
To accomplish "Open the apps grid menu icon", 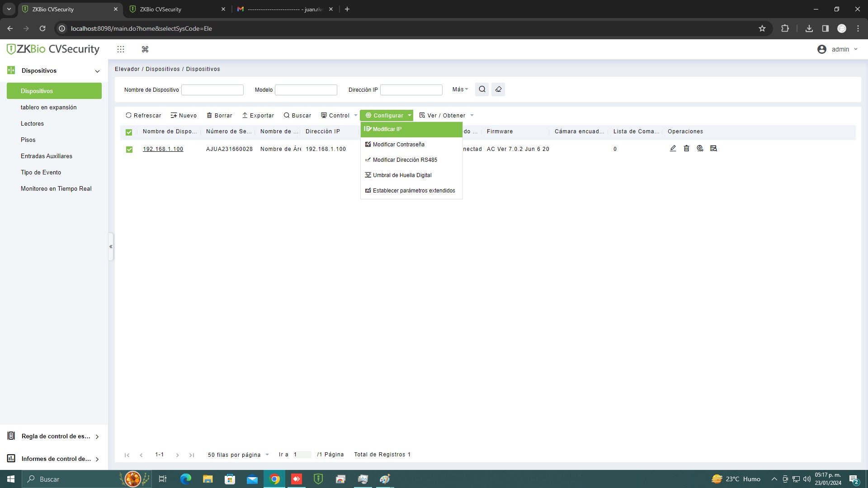I will click(121, 49).
